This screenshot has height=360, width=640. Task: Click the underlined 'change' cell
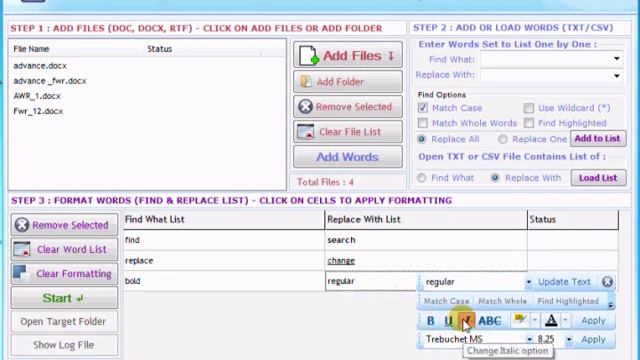(426, 260)
